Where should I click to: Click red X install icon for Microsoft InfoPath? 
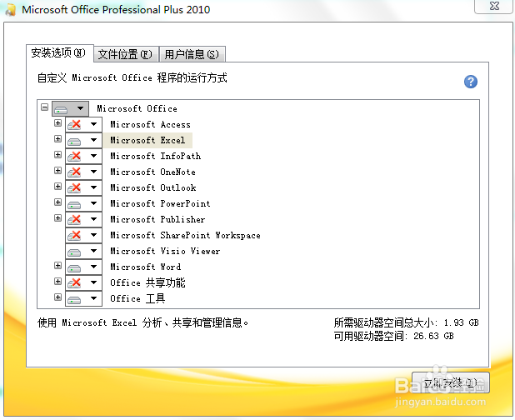click(x=74, y=157)
